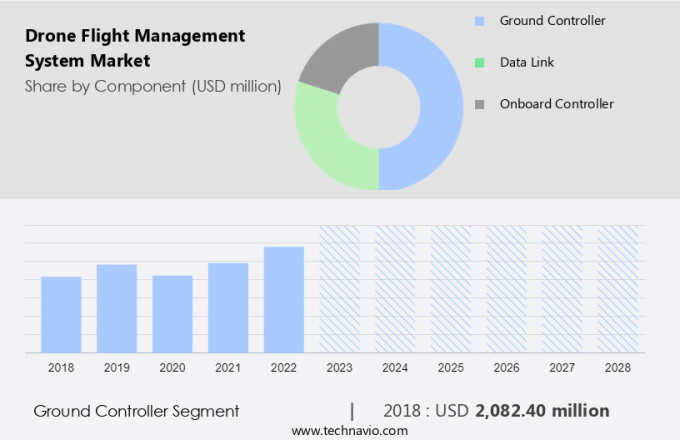Click the Ground Controller Segment label
The image size is (680, 440).
tap(136, 411)
